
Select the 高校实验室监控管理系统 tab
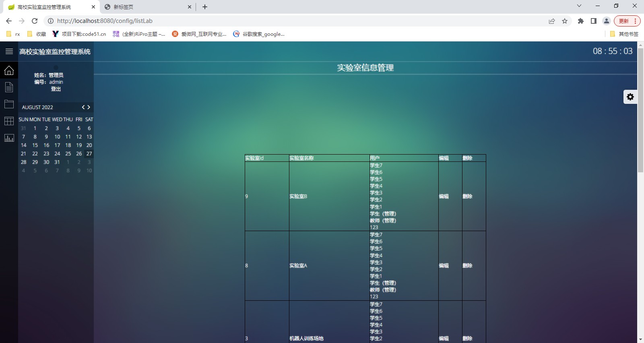(51, 7)
